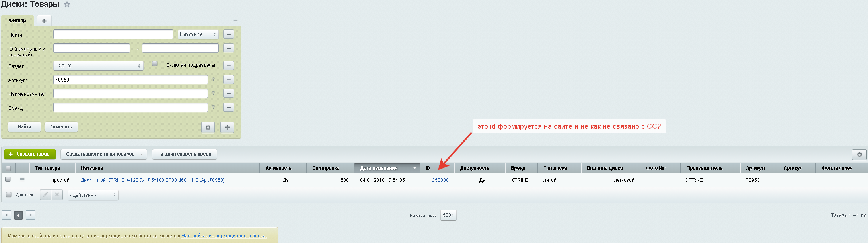Click the ending ID input field
Image resolution: width=868 pixels, height=243 pixels.
(180, 48)
